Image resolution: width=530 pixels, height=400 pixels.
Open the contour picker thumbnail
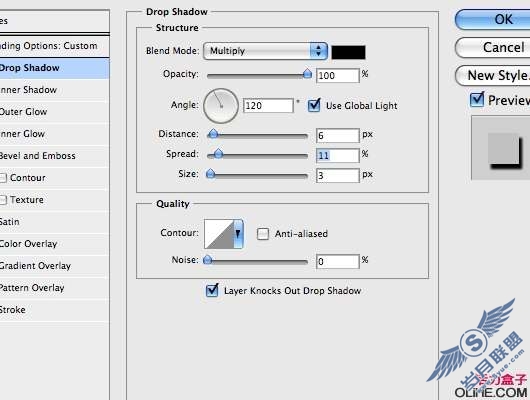[219, 234]
